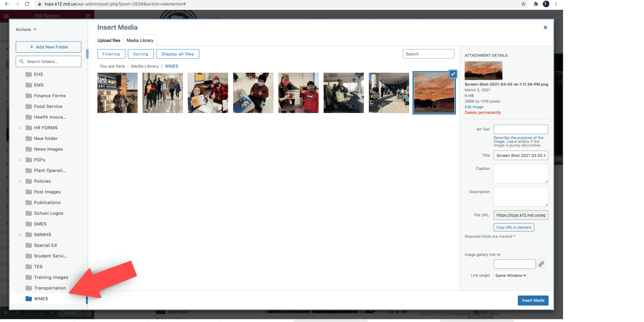Open the Food Service folder
This screenshot has width=644, height=322.
(48, 106)
